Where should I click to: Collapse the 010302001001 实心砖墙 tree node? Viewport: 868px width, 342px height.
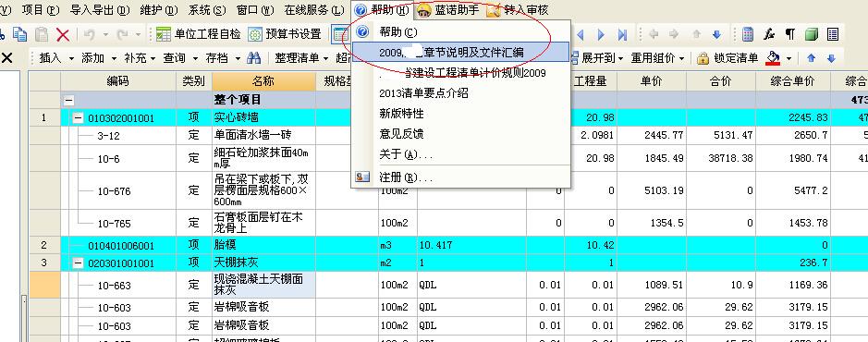tap(78, 118)
